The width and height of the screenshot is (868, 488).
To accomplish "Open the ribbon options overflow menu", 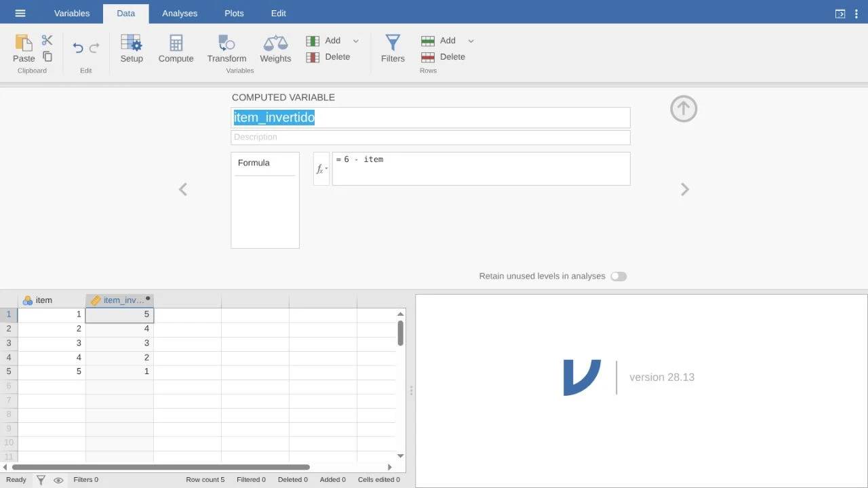I will coord(858,14).
